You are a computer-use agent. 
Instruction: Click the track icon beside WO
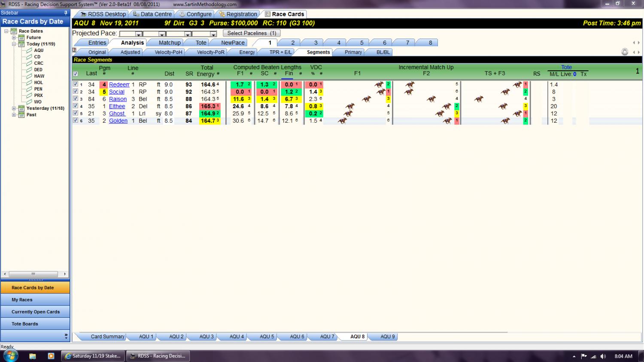(x=29, y=102)
